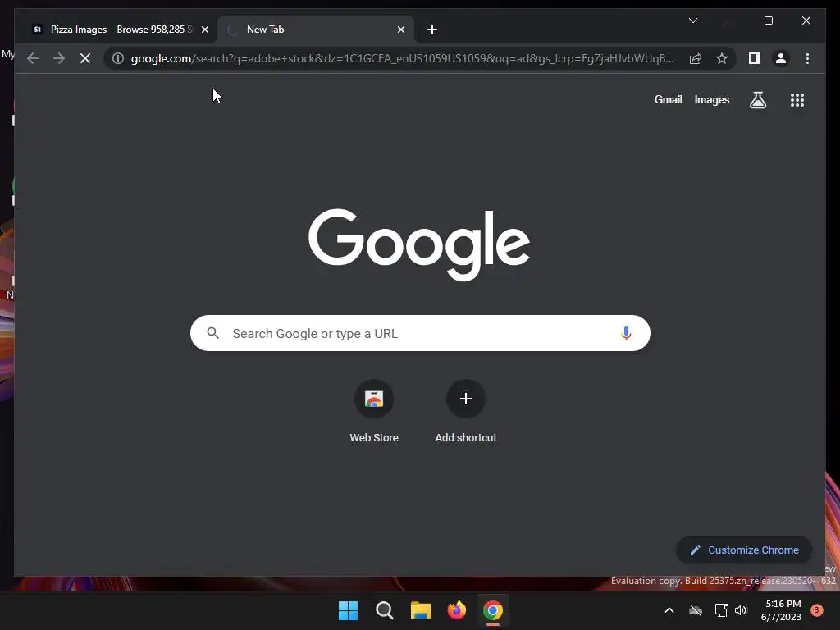840x630 pixels.
Task: Share this page icon
Action: 696,58
